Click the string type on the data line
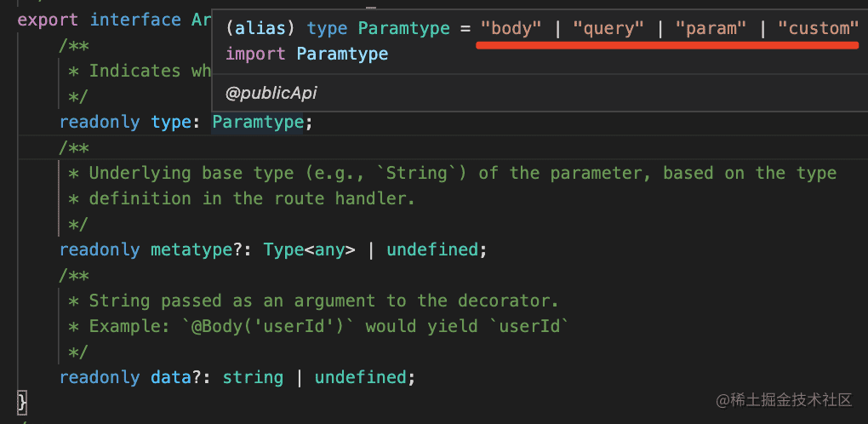Viewport: 868px width, 424px height. click(253, 377)
